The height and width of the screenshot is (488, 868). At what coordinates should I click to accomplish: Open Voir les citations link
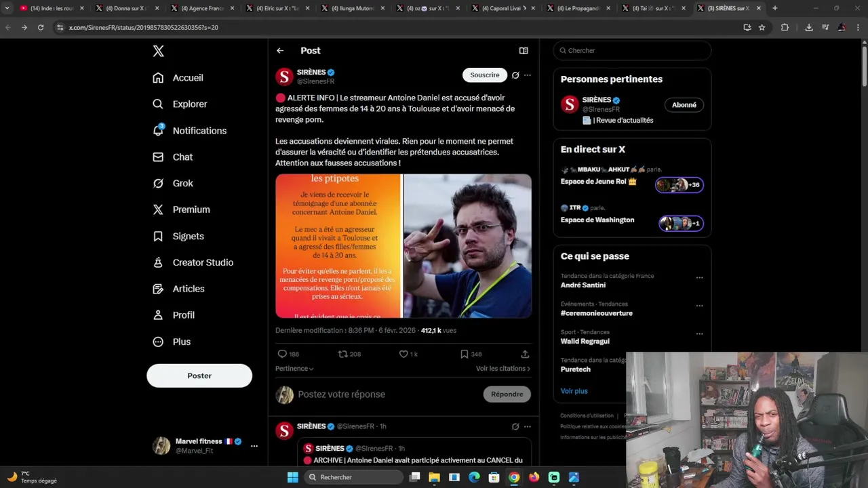[x=503, y=369]
